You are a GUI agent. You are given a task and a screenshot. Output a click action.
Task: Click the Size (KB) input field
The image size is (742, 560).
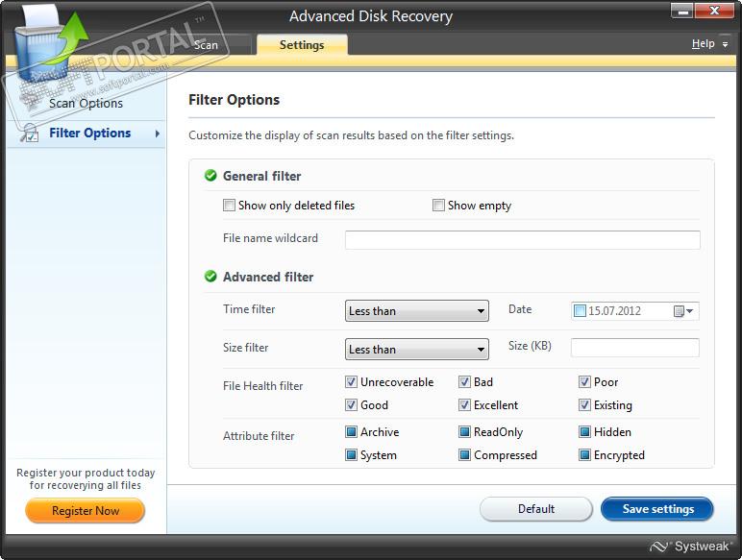coord(635,348)
